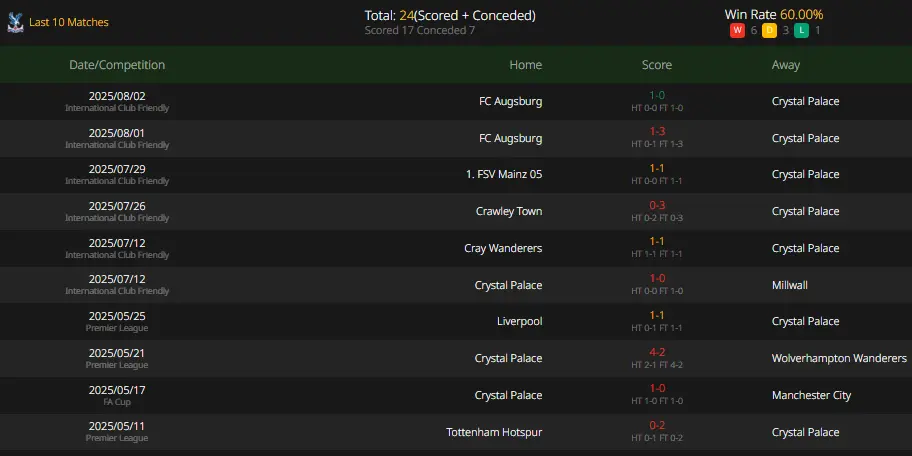Viewport: 912px width, 456px height.
Task: Click the green L losses badge
Action: pyautogui.click(x=801, y=31)
